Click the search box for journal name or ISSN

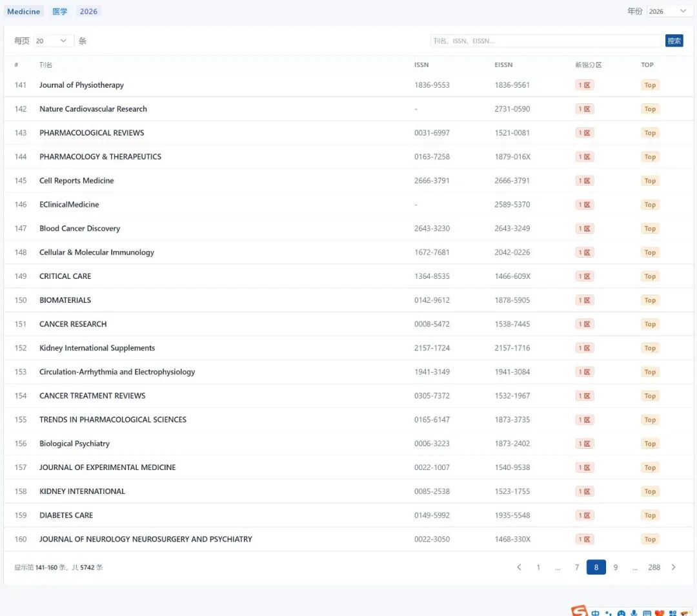pyautogui.click(x=546, y=41)
